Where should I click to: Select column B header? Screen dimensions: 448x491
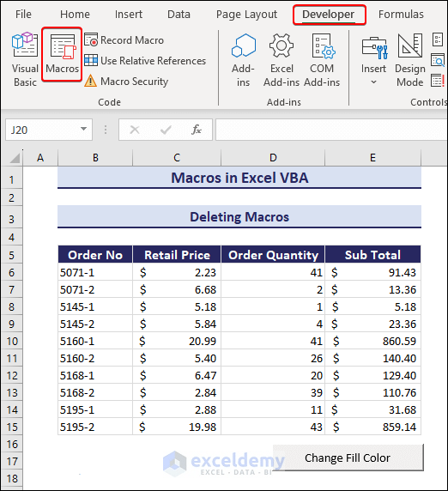(95, 158)
